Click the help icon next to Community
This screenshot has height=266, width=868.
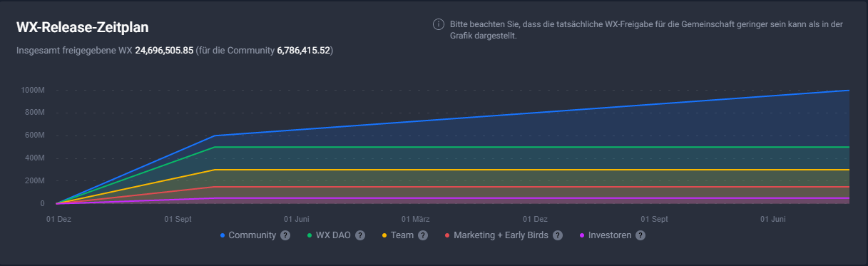(x=285, y=235)
